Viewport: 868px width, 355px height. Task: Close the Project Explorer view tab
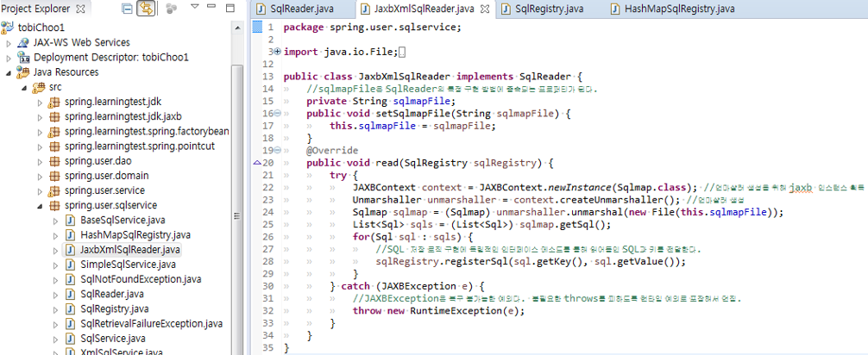tap(79, 9)
